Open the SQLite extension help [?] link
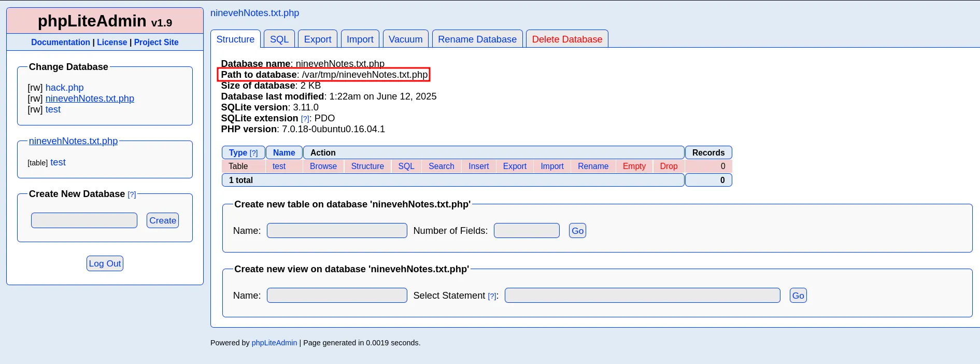This screenshot has width=980, height=364. pyautogui.click(x=305, y=119)
